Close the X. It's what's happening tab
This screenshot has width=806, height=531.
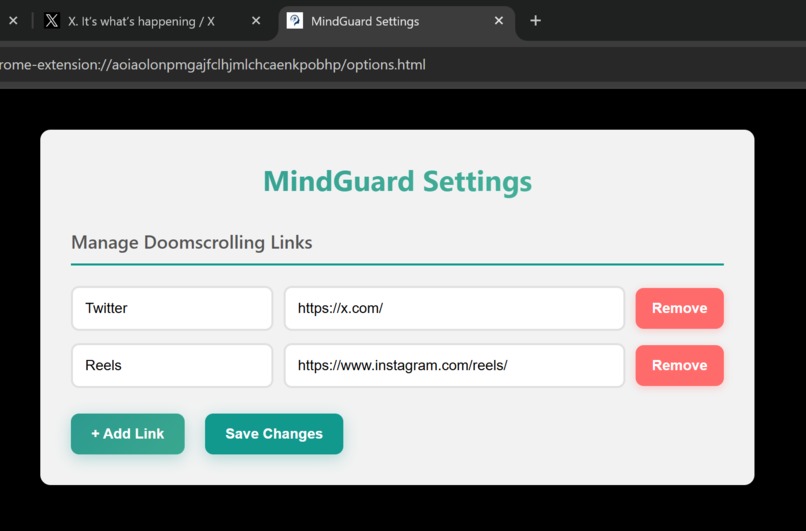pos(256,21)
